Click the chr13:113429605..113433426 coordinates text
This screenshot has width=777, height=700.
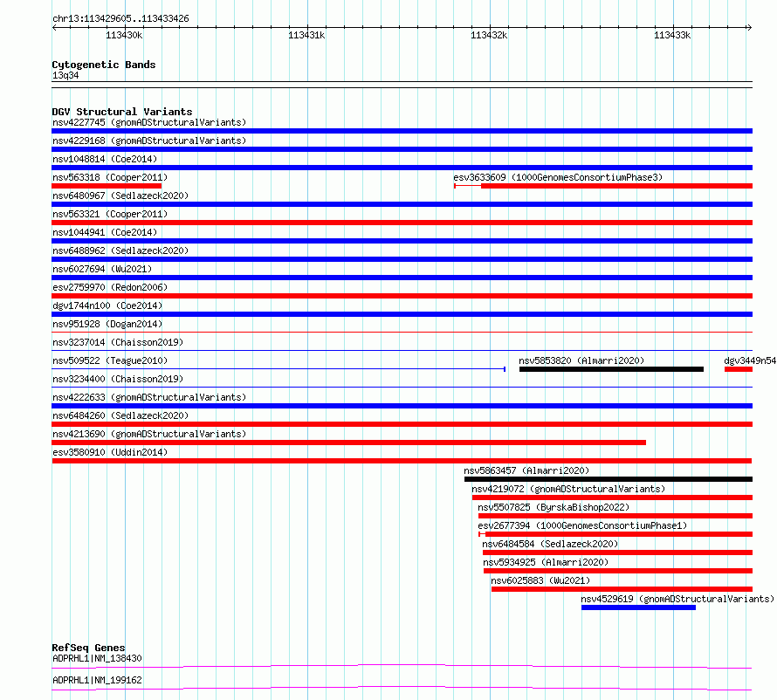(x=120, y=18)
